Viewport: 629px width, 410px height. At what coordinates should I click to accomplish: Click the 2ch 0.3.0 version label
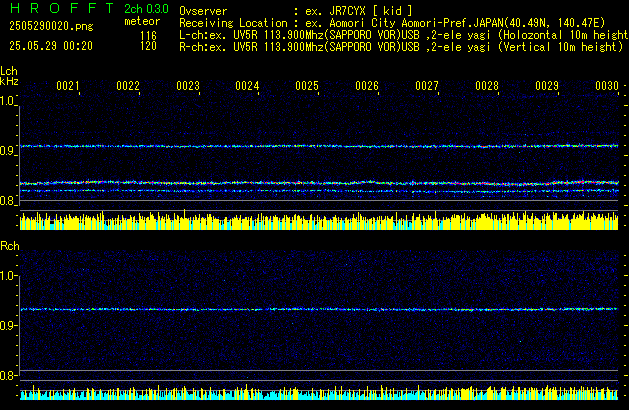(146, 9)
